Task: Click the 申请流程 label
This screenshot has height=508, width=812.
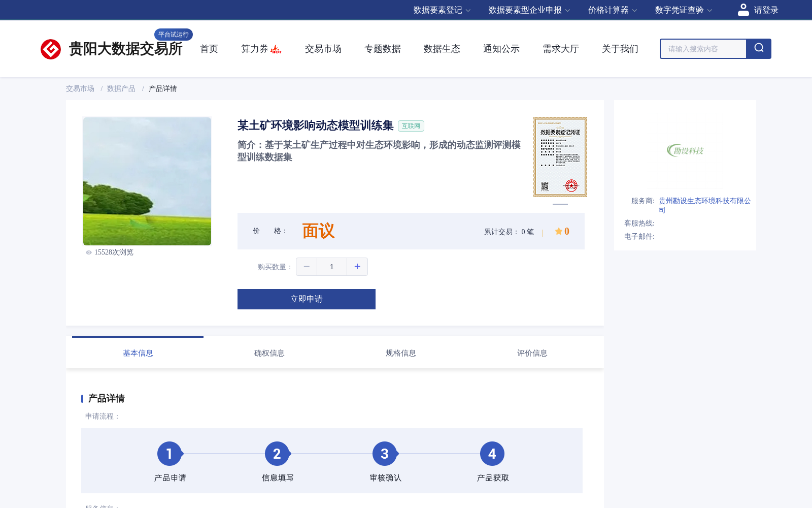Action: tap(103, 417)
